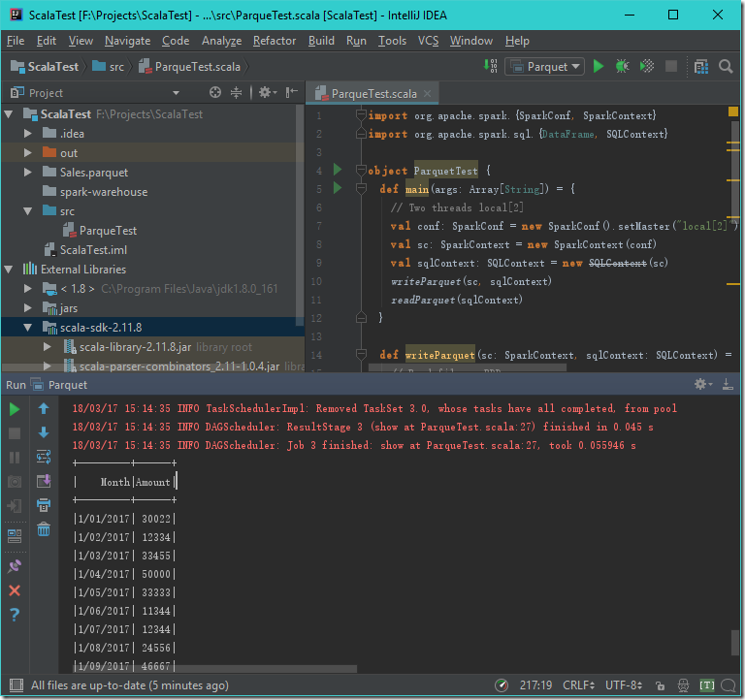Open the Refactor menu
This screenshot has width=745, height=700.
coord(275,41)
